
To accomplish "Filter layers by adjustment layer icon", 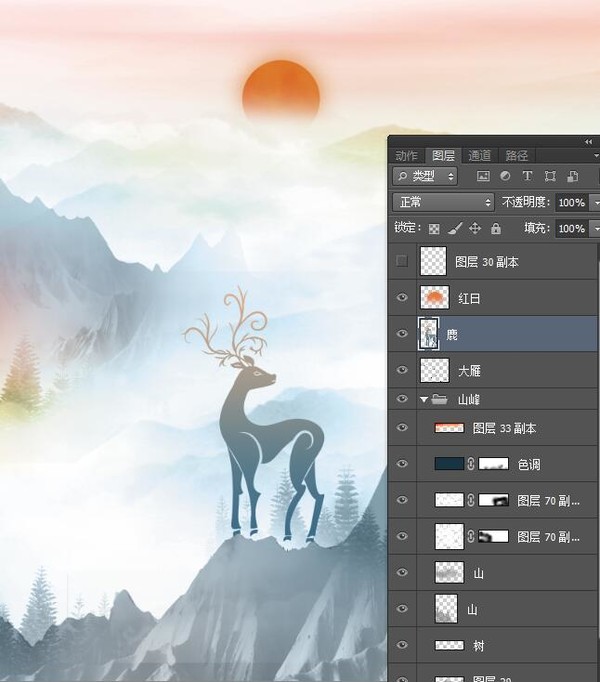I will click(505, 176).
